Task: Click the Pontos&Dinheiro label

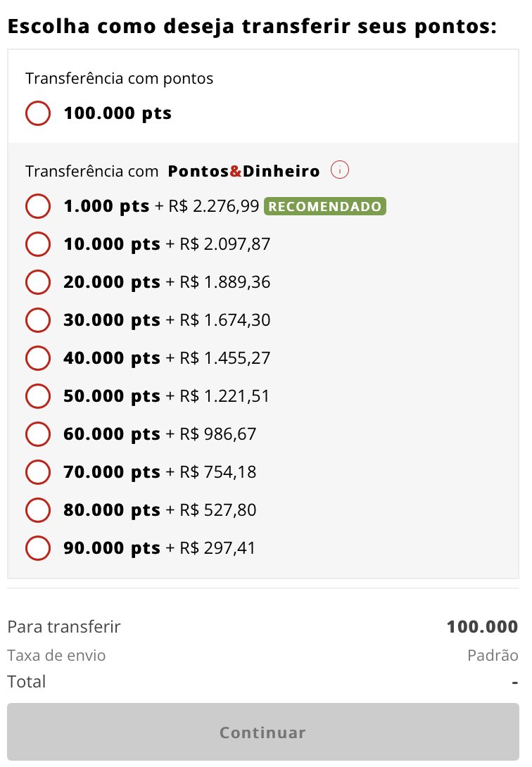Action: point(243,171)
